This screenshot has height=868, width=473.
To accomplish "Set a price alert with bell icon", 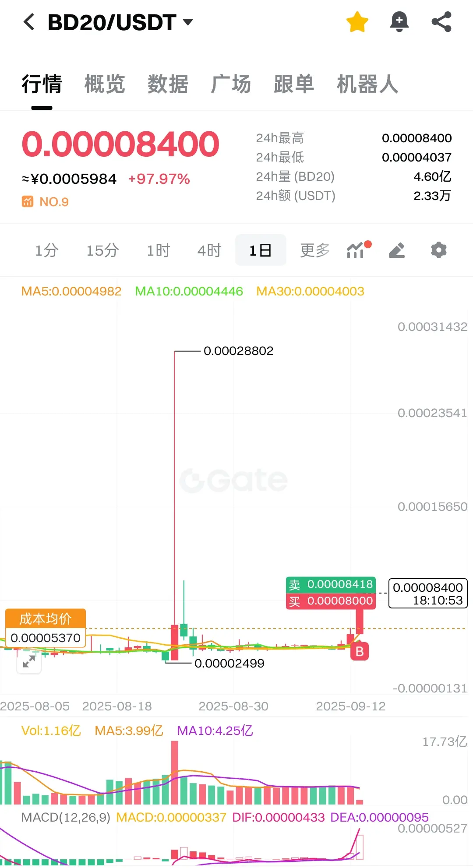I will 399,22.
